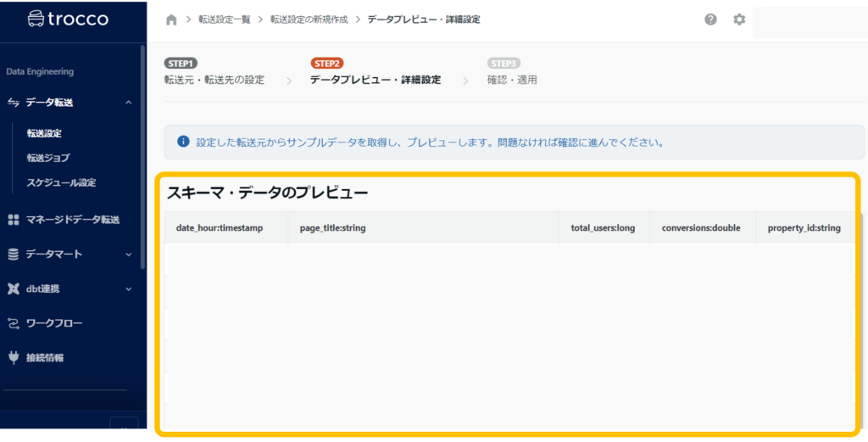Viewport: 868px width, 442px height.
Task: Select スケジュール設定 in the sidebar
Action: pyautogui.click(x=61, y=182)
